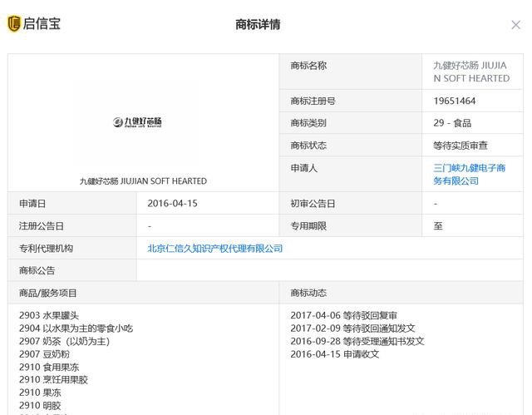The width and height of the screenshot is (532, 415).
Task: Click the 启信宝 shield logo icon
Action: click(x=13, y=23)
